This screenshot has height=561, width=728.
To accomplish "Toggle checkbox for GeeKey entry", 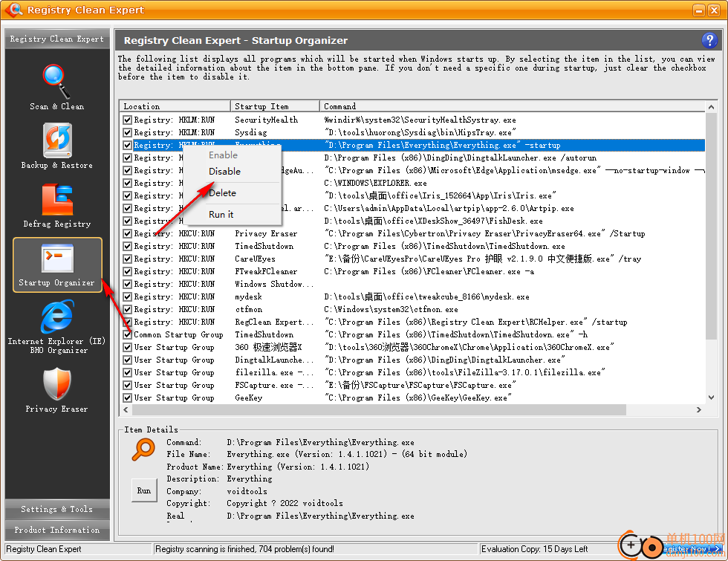I will pyautogui.click(x=128, y=398).
